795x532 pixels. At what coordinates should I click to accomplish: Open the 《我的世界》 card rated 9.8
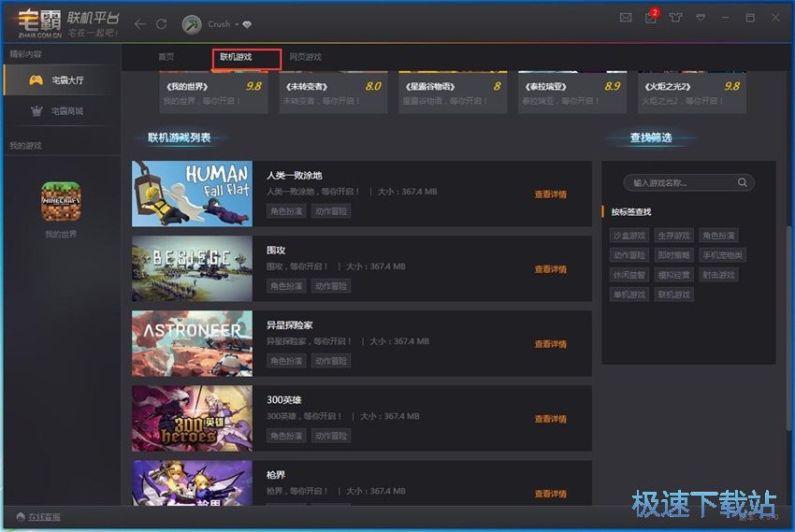click(x=213, y=93)
